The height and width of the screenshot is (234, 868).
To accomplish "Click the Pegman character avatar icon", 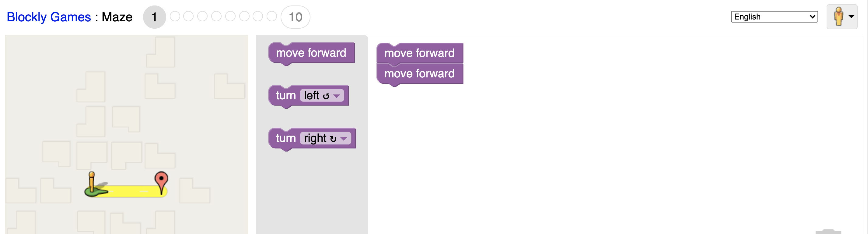I will 839,16.
